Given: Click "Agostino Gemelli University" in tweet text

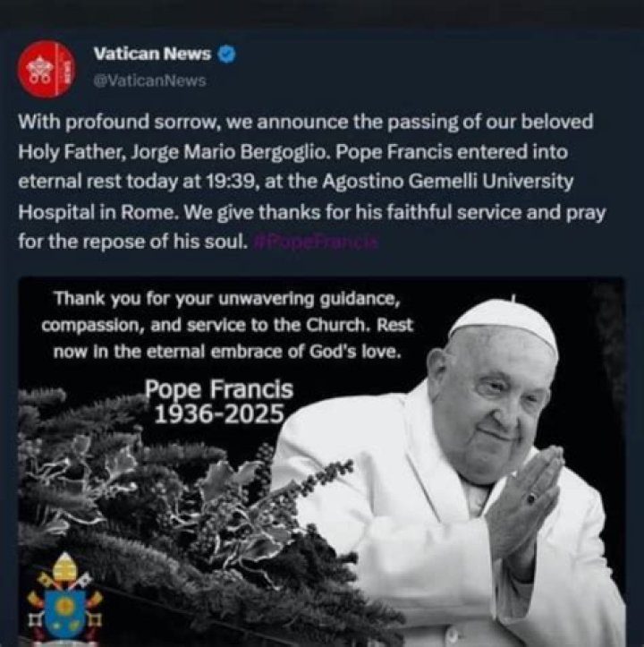Looking at the screenshot, I should 448,182.
